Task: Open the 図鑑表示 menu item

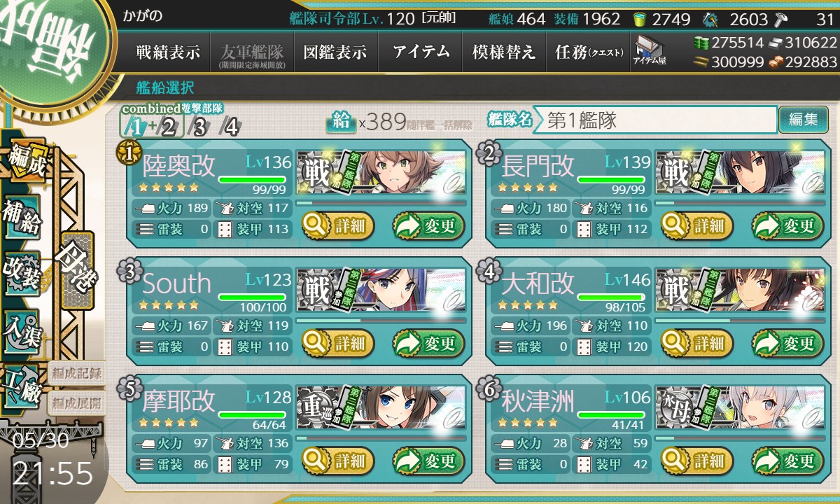Action: click(335, 52)
